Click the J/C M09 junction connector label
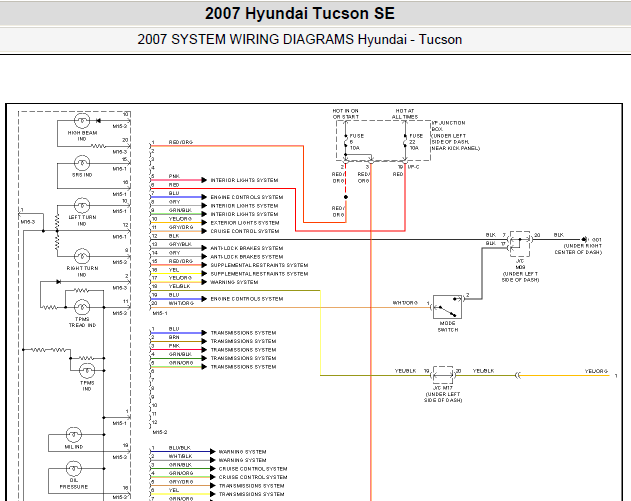Screen dimensions: 631x501 [x=520, y=270]
